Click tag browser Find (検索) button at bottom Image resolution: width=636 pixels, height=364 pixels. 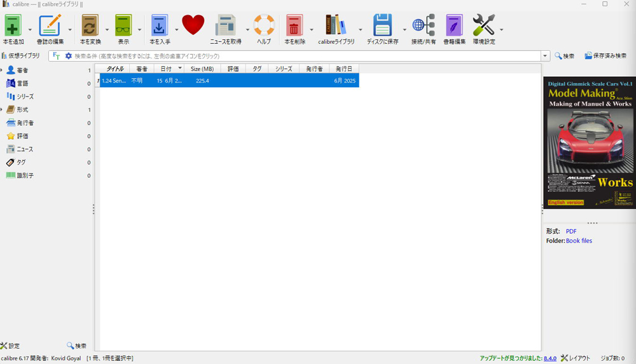click(77, 346)
